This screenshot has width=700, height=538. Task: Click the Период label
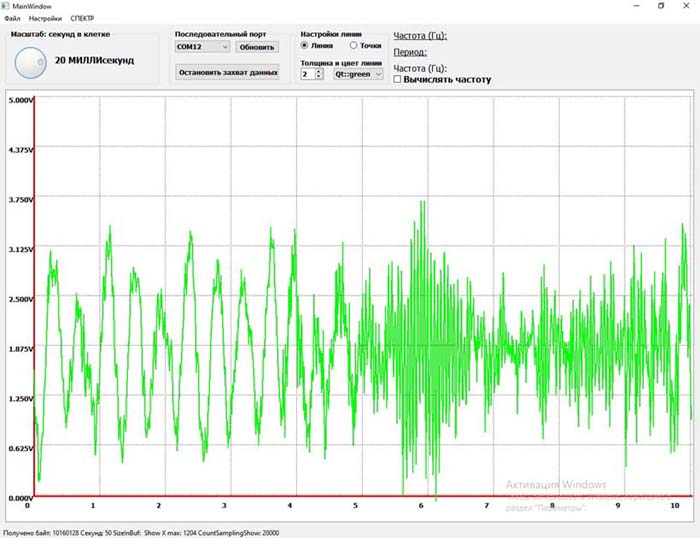coord(410,52)
